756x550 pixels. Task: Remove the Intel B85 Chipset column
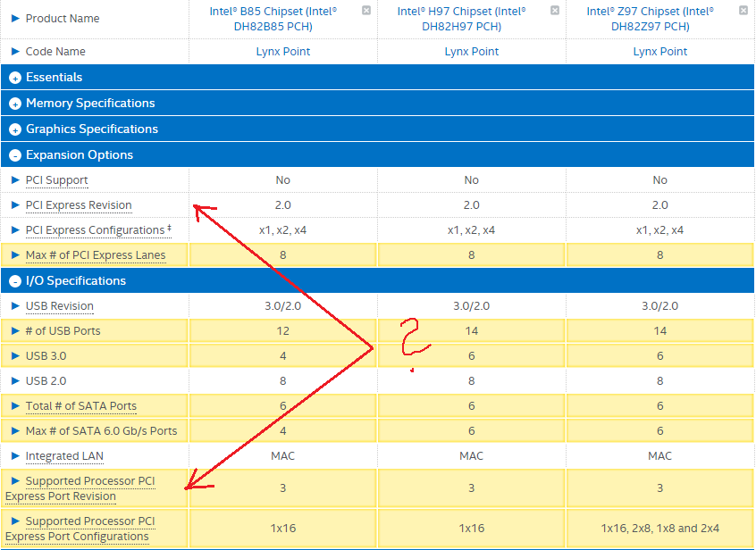coord(366,10)
